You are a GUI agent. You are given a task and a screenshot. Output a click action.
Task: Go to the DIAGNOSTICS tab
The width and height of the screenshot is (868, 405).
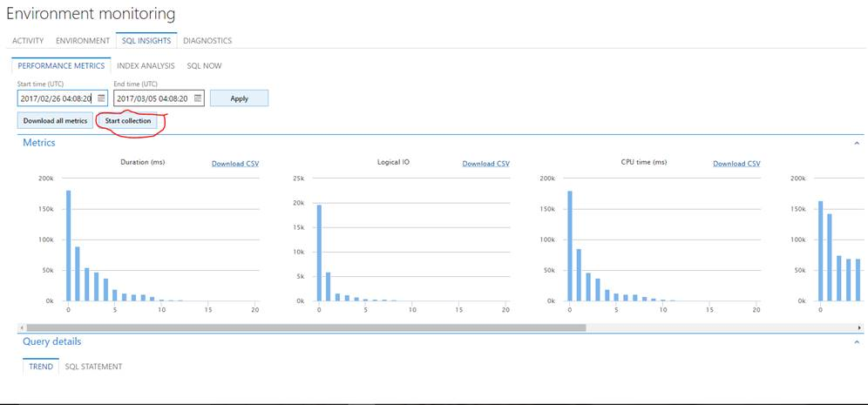pos(207,40)
